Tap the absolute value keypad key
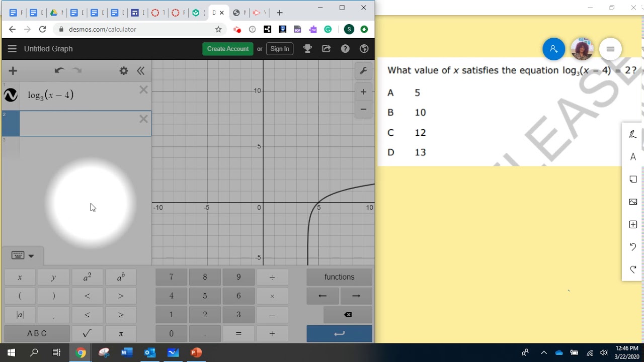644x362 pixels. (20, 315)
